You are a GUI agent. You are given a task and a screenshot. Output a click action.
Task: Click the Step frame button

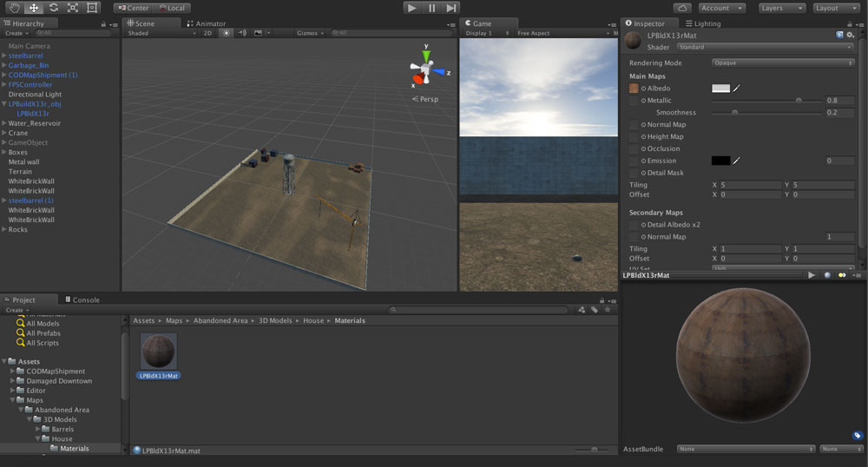point(451,8)
